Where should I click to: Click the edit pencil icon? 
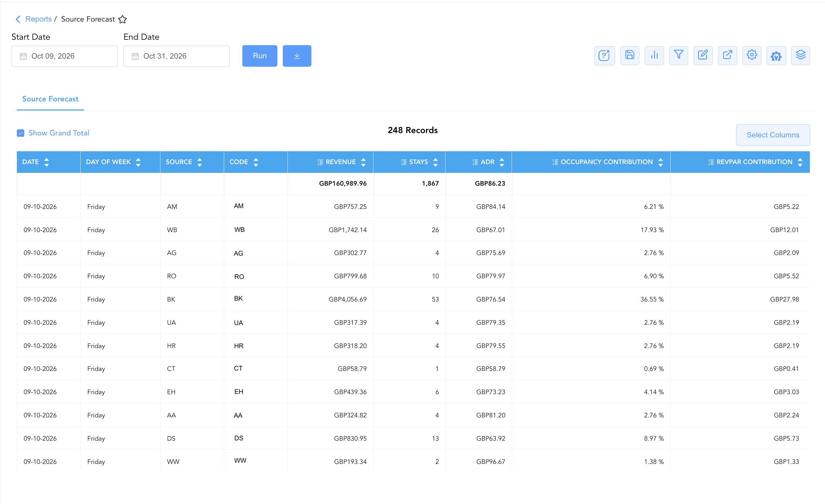pos(703,56)
